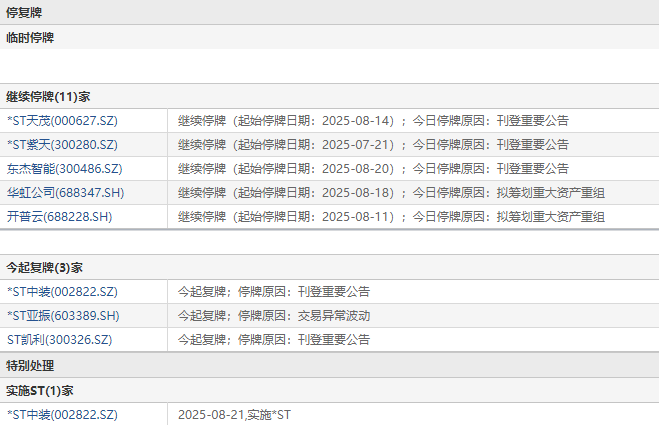This screenshot has height=425, width=659.
Task: Click the 临时停牌 subsection header
Action: coord(30,38)
